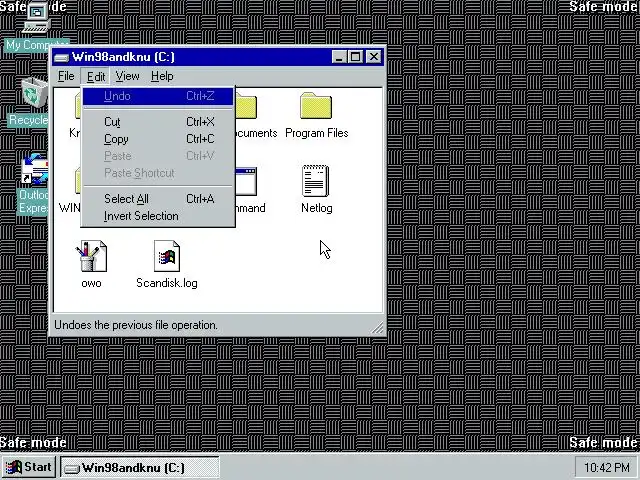Choose Select All from the Edit menu
The width and height of the screenshot is (640, 480).
click(x=158, y=199)
